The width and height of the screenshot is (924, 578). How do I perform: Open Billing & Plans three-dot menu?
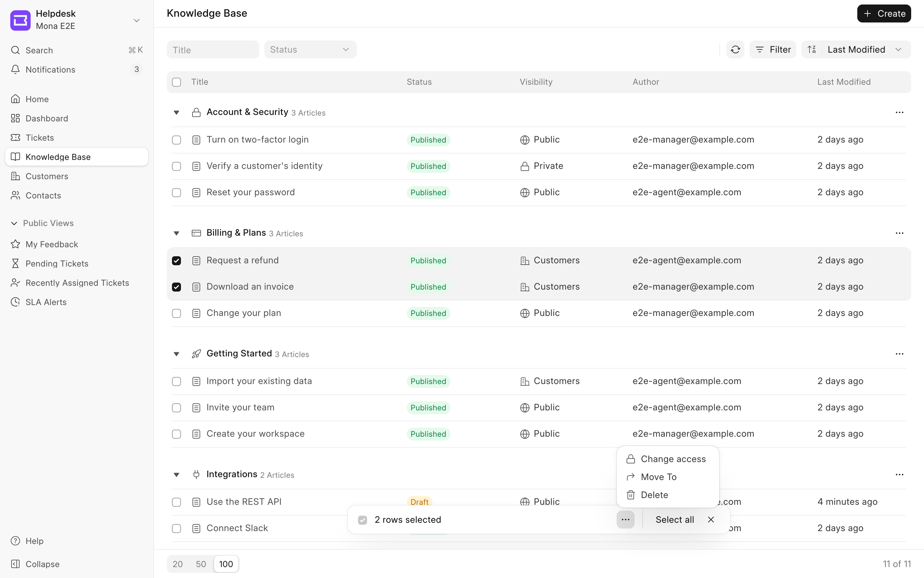(899, 233)
